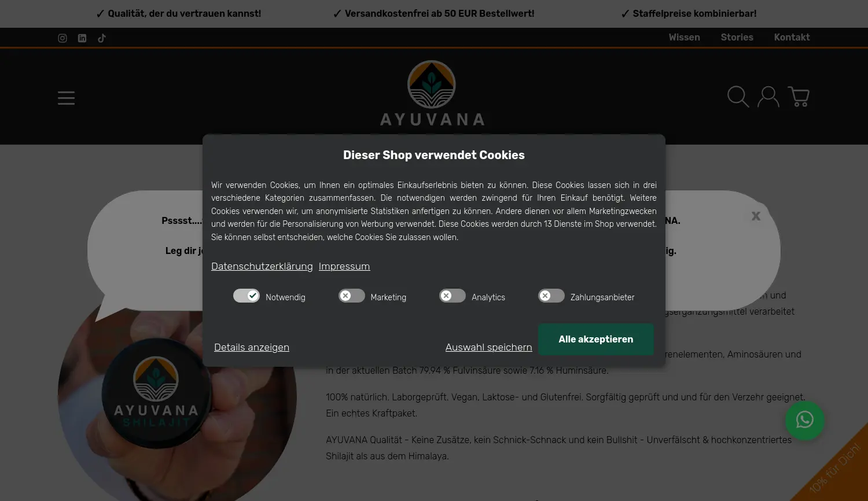Screen dimensions: 868x501
Task: Open the Stories menu item
Action: 737,38
